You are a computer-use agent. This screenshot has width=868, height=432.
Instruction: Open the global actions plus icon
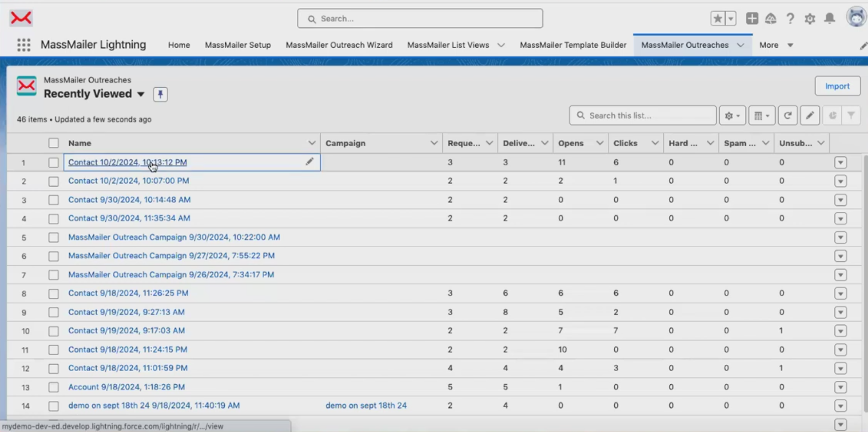(752, 18)
